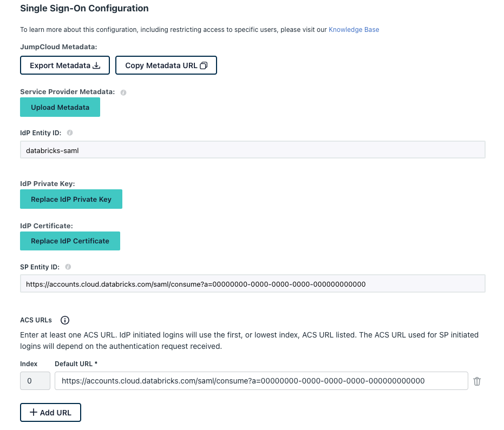
Task: Click info icon beside SP Entity ID
Action: pyautogui.click(x=68, y=267)
